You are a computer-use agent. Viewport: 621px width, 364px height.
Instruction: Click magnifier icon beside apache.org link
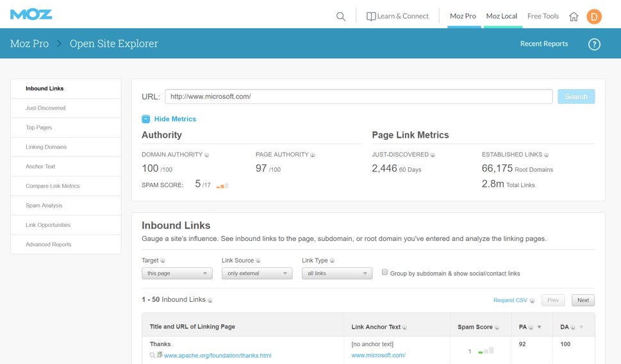153,355
